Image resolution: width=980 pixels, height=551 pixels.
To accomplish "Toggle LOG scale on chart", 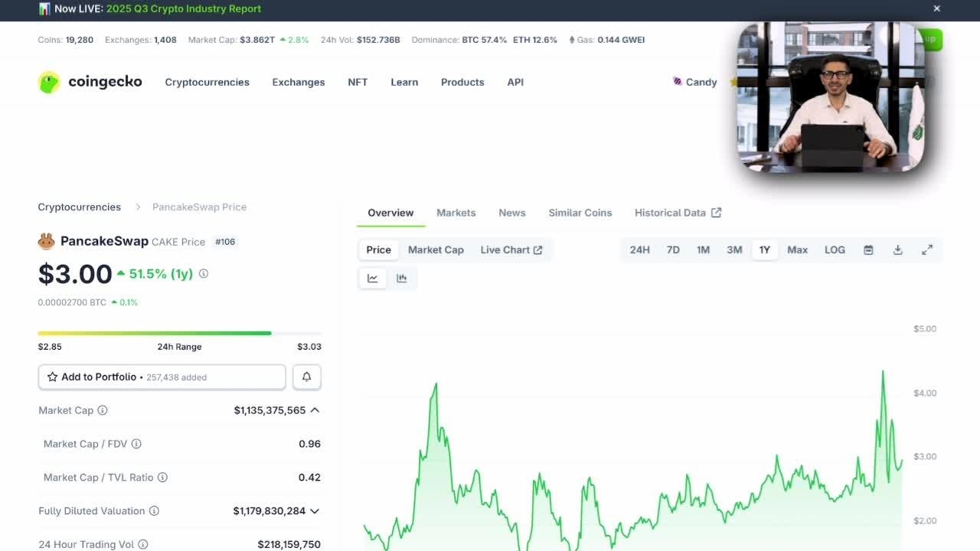I will (x=835, y=250).
